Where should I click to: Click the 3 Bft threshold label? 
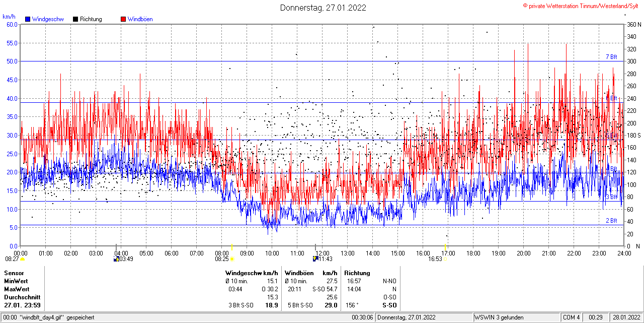point(611,197)
